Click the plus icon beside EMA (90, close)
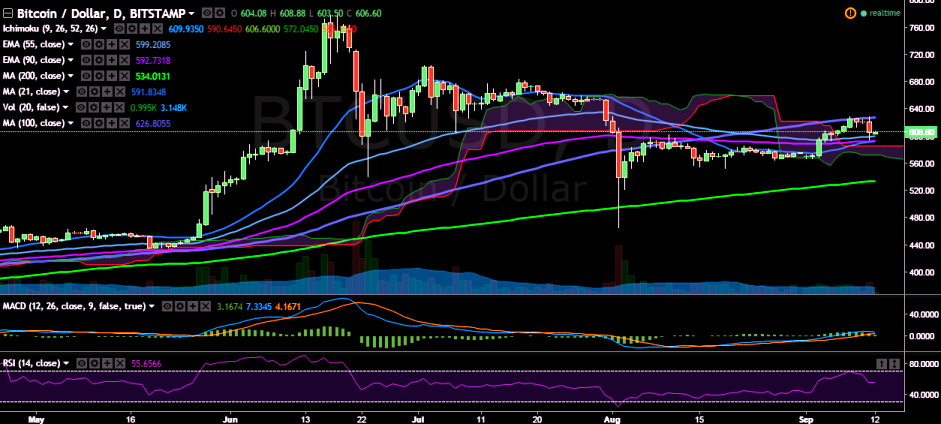 pyautogui.click(x=112, y=60)
